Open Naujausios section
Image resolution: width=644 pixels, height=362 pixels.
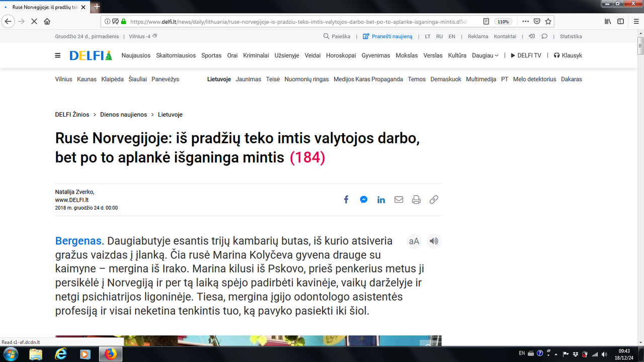pyautogui.click(x=136, y=56)
